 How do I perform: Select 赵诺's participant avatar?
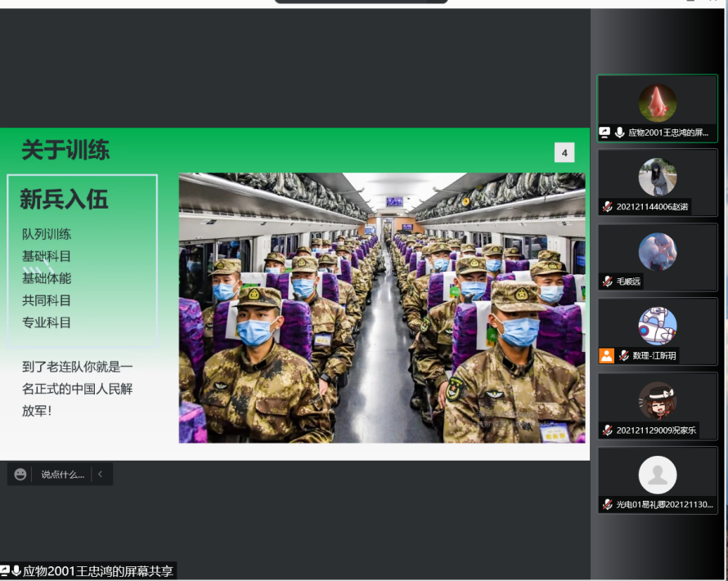657,177
